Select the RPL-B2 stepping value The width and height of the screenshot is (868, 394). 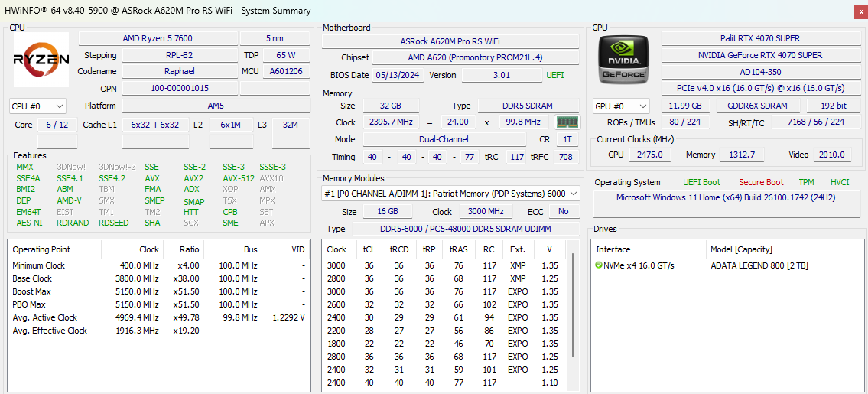180,55
